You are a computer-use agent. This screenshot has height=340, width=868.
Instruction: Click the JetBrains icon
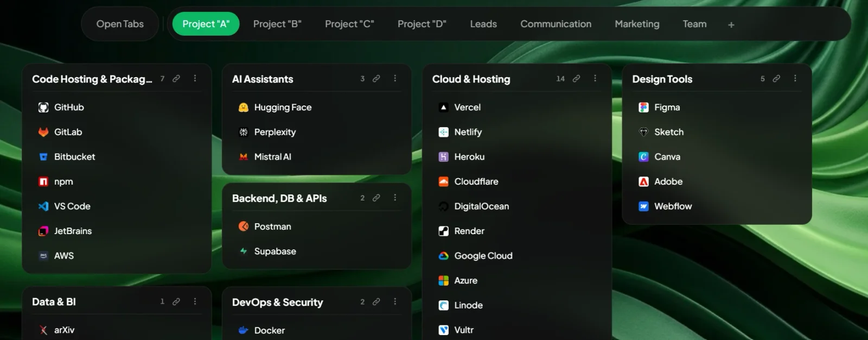[43, 231]
